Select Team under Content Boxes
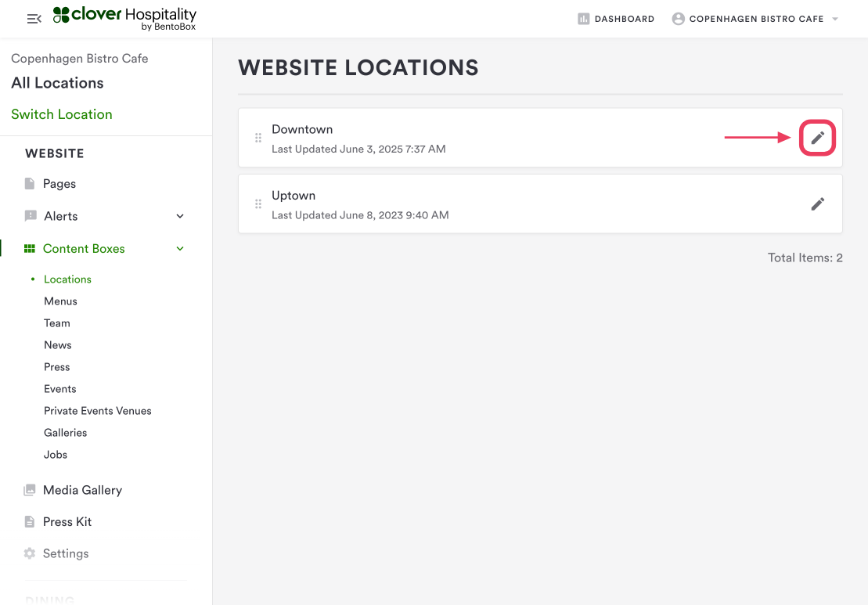This screenshot has width=868, height=605. pos(57,322)
